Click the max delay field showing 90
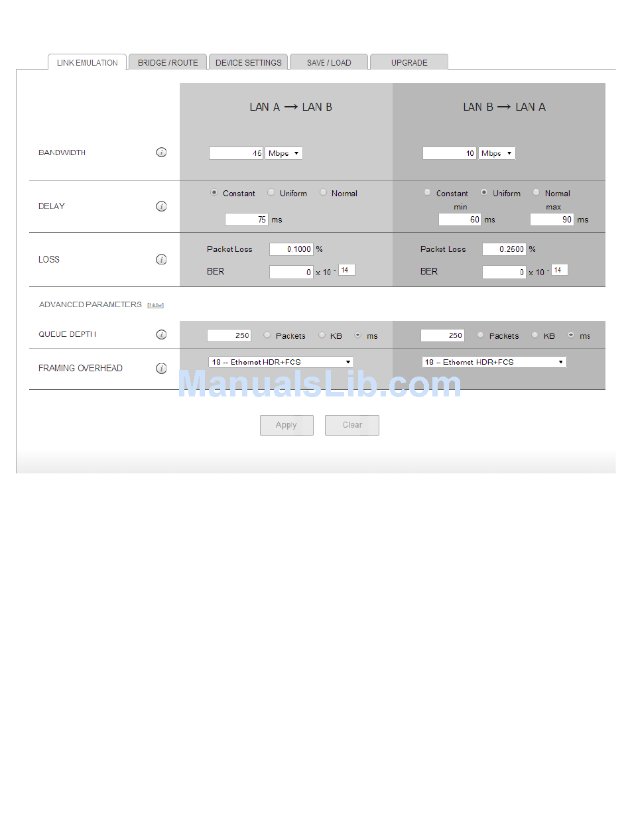 (552, 219)
